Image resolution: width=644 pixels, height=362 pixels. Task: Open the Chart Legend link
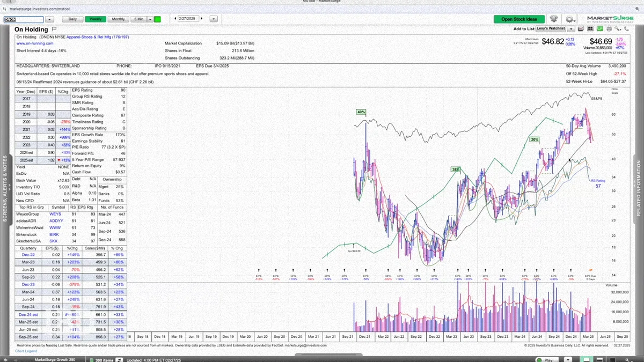click(x=26, y=351)
